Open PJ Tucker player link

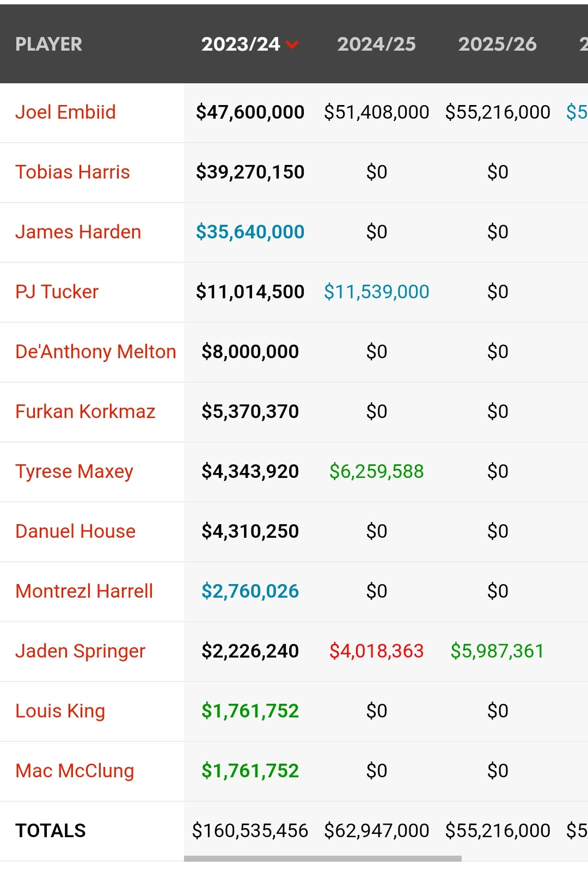click(x=57, y=292)
